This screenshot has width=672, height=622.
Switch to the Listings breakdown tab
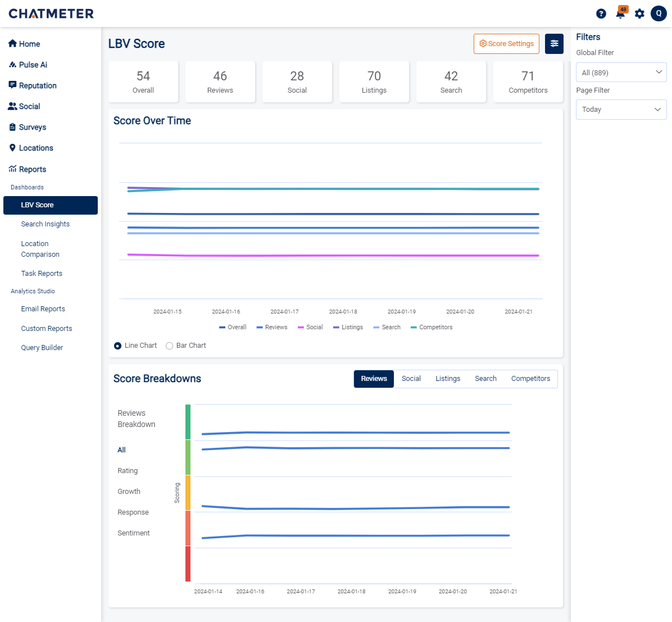click(447, 379)
